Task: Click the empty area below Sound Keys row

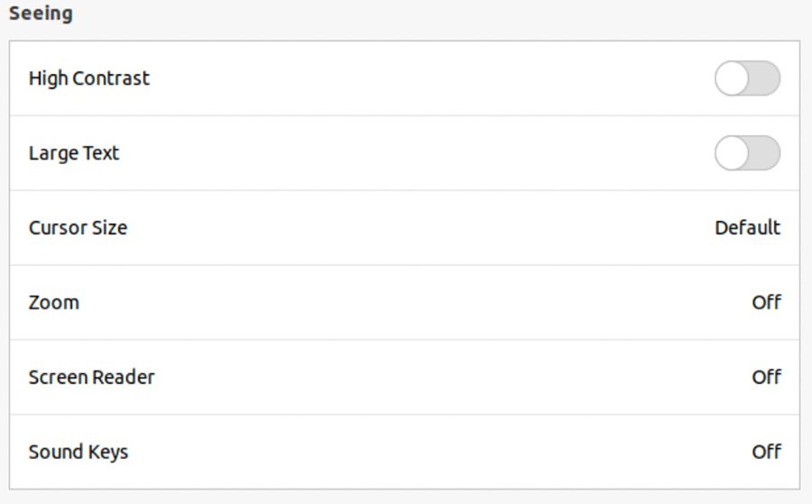Action: tap(404, 498)
